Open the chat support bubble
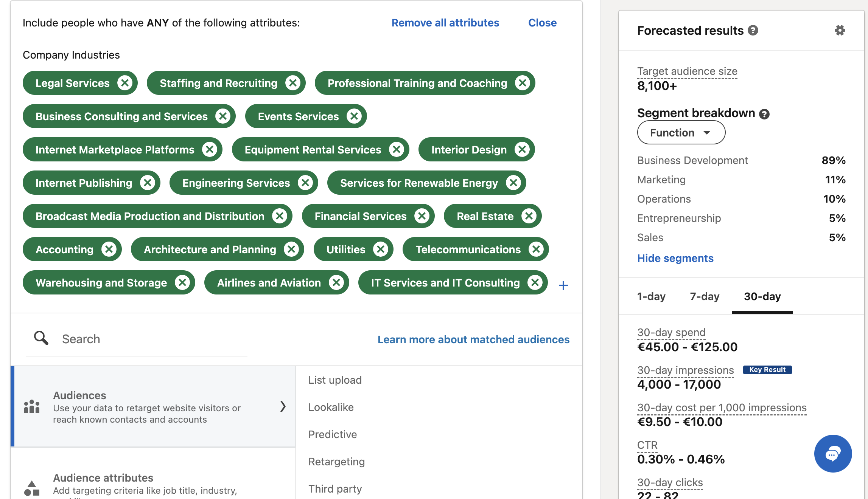Image resolution: width=868 pixels, height=499 pixels. click(832, 453)
